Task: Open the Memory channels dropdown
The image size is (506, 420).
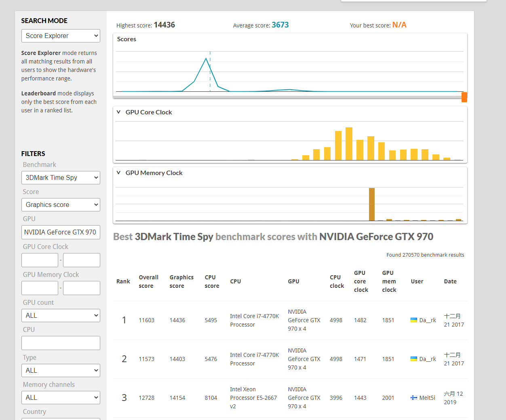Action: point(61,397)
